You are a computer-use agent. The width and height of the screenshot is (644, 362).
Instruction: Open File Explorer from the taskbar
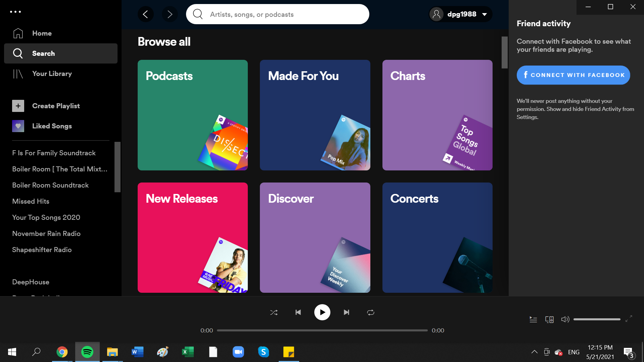pos(112,352)
